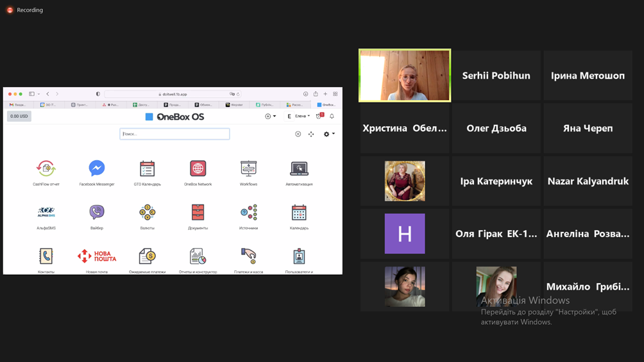The height and width of the screenshot is (362, 644).
Task: Click the 0.00 USD balance button
Action: (19, 117)
